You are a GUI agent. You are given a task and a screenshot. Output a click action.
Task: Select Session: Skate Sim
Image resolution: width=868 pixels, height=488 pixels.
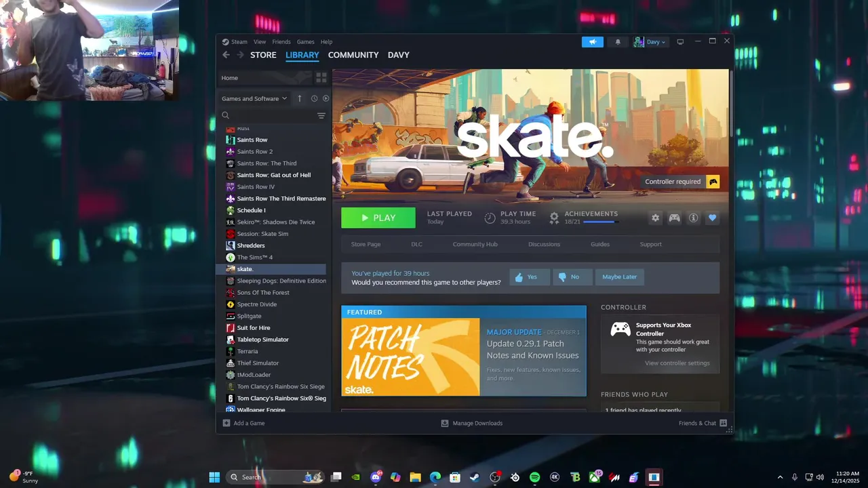point(271,234)
